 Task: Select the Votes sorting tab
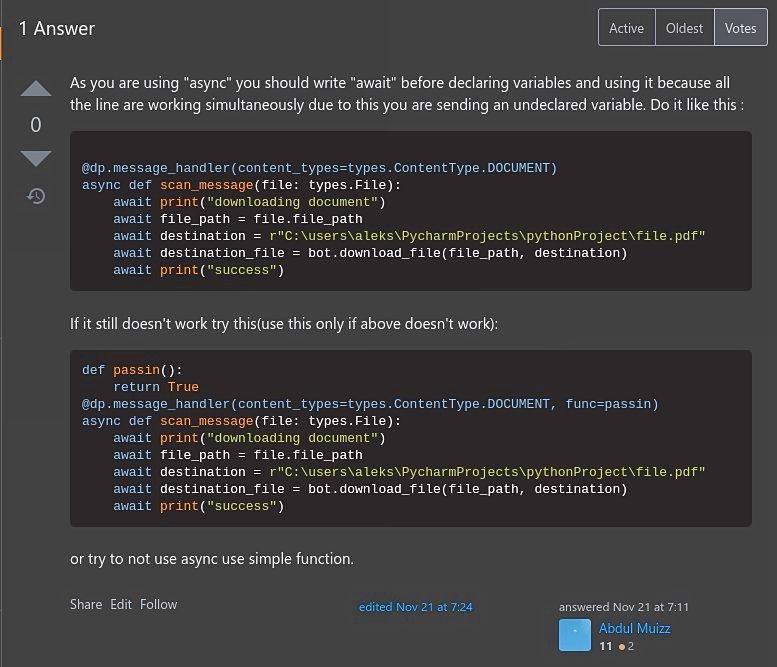740,28
